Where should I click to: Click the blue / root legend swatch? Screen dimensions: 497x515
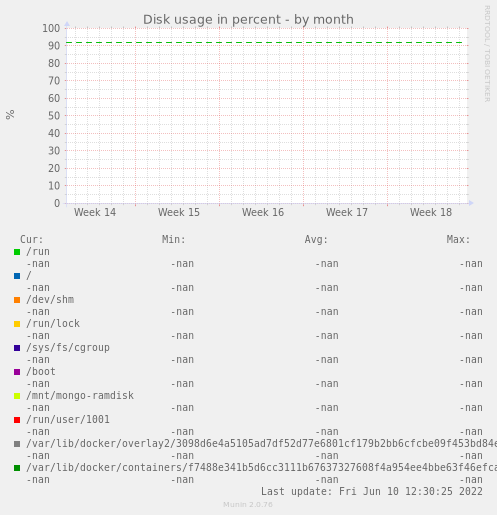(17, 276)
